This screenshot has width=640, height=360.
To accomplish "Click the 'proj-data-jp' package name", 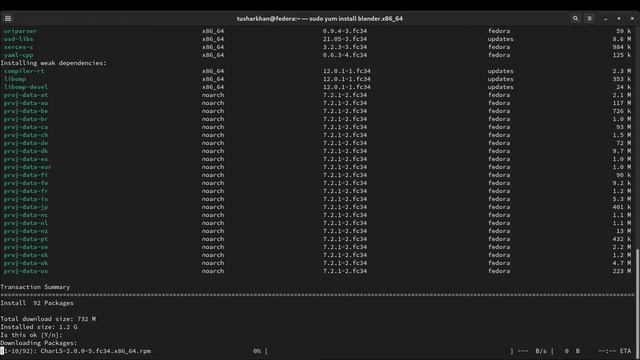I will tap(26, 207).
